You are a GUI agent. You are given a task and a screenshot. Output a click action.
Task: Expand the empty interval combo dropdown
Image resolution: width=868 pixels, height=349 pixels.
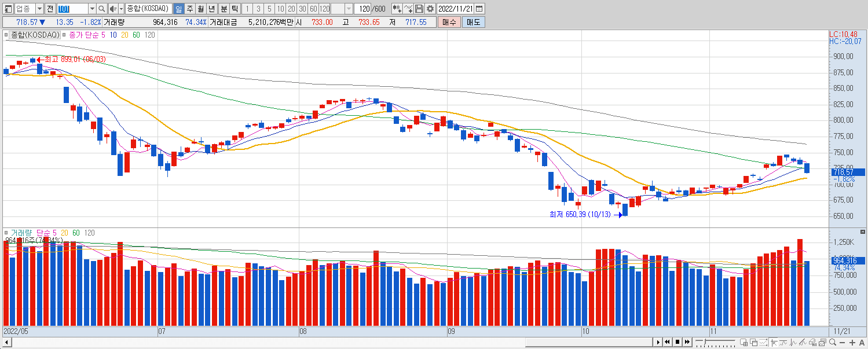click(349, 9)
